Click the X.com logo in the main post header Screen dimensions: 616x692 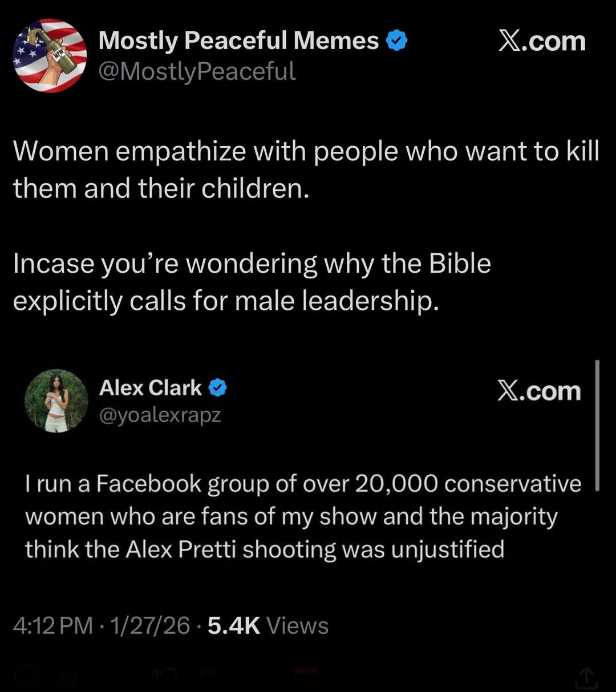[542, 42]
